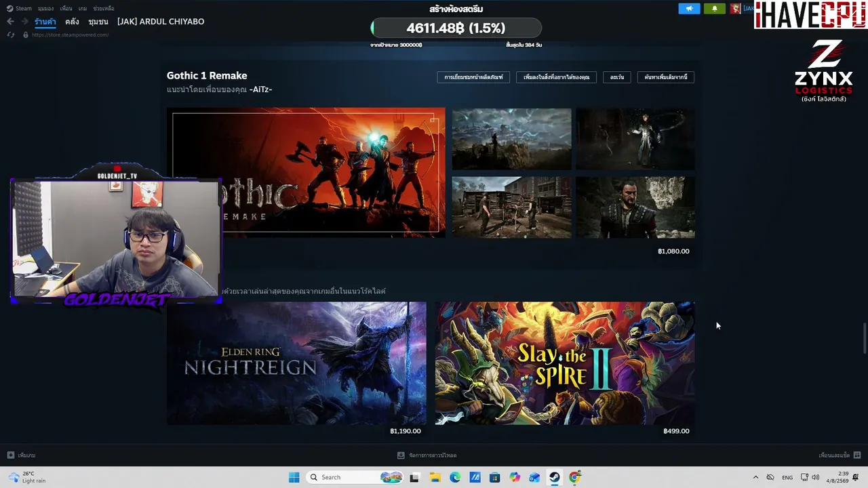View Gothic screenshot of the bearded man
This screenshot has height=488, width=868.
pyautogui.click(x=635, y=207)
